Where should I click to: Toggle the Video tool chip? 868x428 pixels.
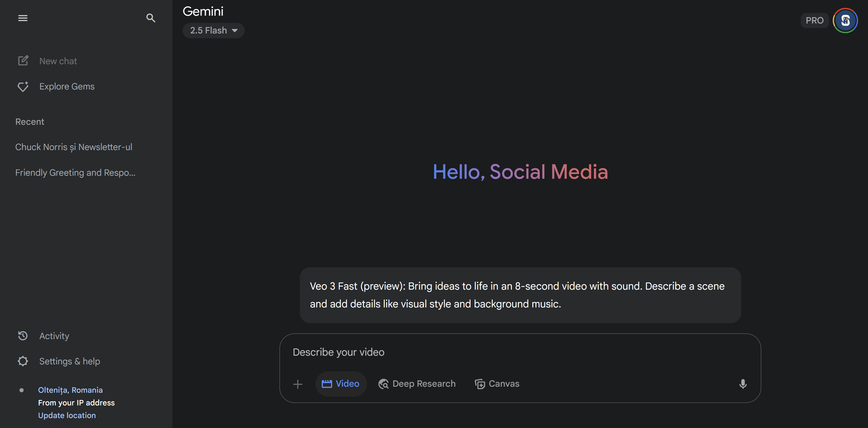coord(341,384)
